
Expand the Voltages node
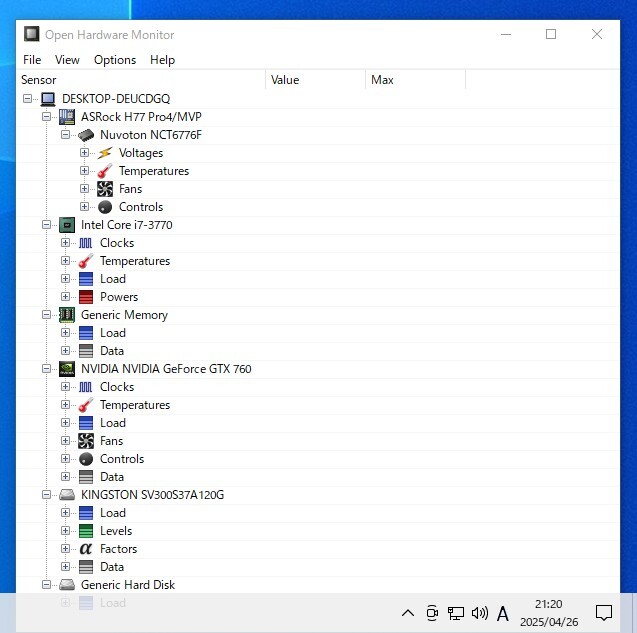pyautogui.click(x=84, y=153)
